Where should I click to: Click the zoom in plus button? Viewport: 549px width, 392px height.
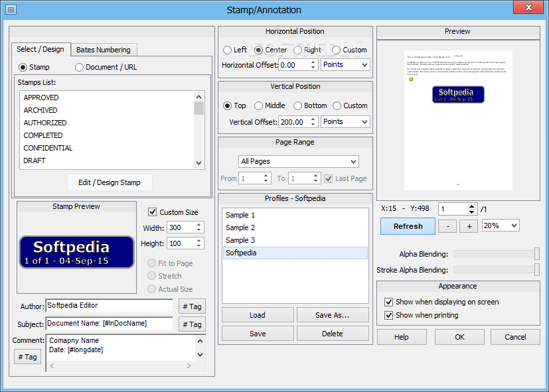pos(469,226)
